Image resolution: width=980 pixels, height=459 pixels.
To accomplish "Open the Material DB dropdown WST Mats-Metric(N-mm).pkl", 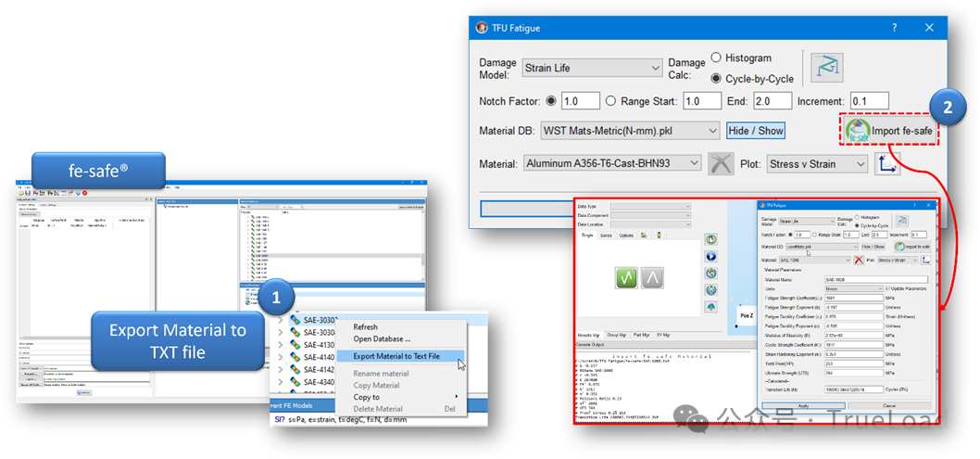I will click(x=629, y=131).
